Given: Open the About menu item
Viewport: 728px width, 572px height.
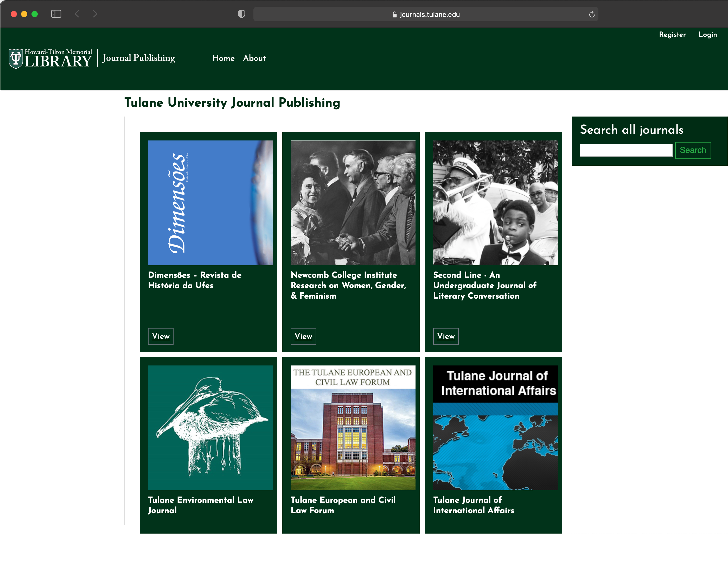Looking at the screenshot, I should (254, 58).
